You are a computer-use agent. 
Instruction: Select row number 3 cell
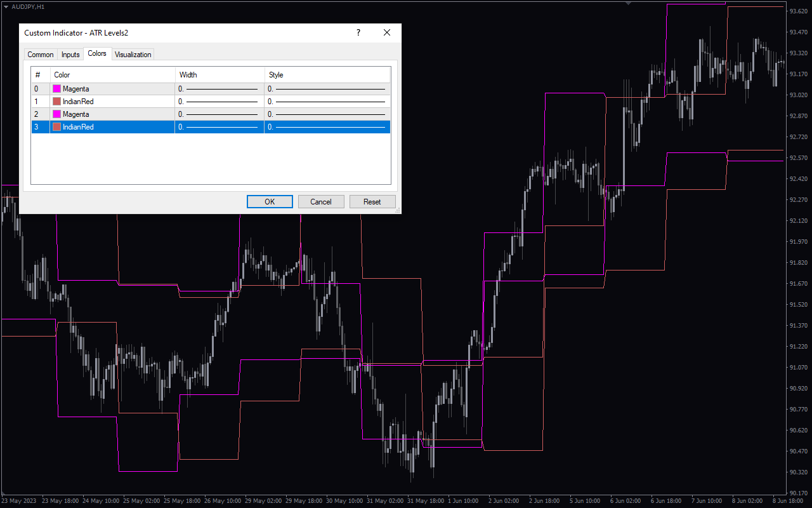(x=41, y=127)
